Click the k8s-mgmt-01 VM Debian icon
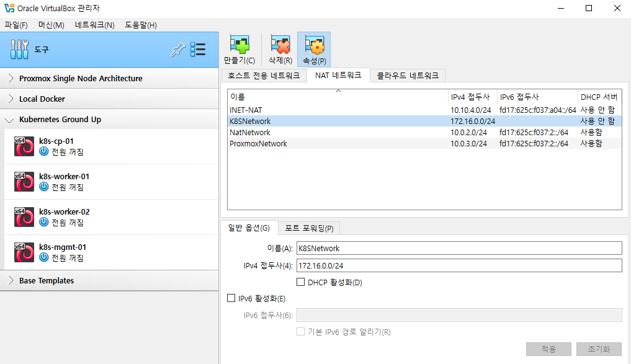 24,252
